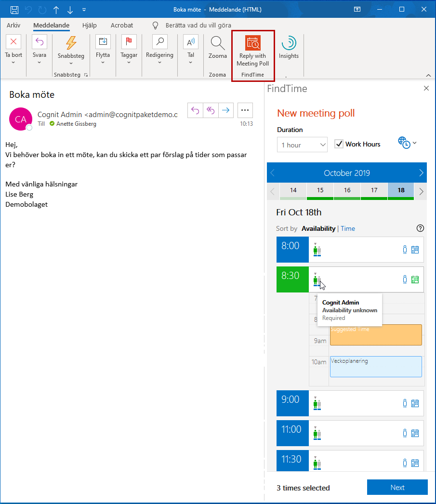Image resolution: width=436 pixels, height=504 pixels.
Task: Click Reply with Meeting Poll icon
Action: tap(252, 43)
